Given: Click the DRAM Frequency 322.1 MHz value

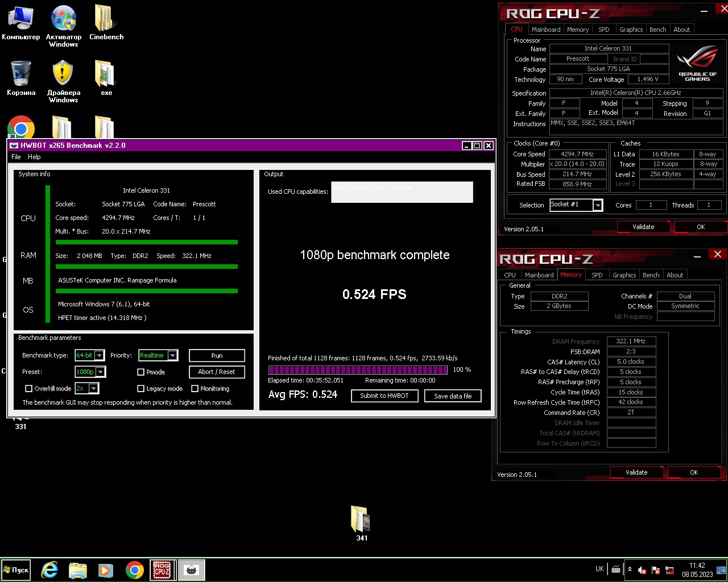Looking at the screenshot, I should [631, 341].
